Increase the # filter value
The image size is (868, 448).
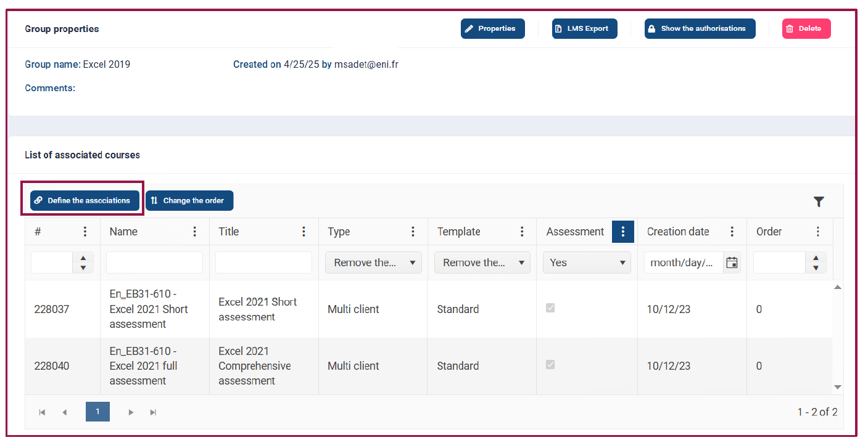click(83, 258)
